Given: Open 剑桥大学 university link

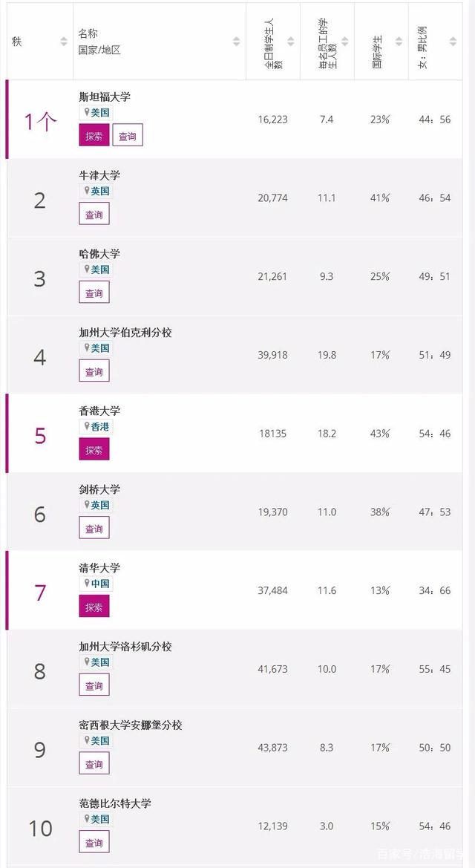Looking at the screenshot, I should point(99,489).
